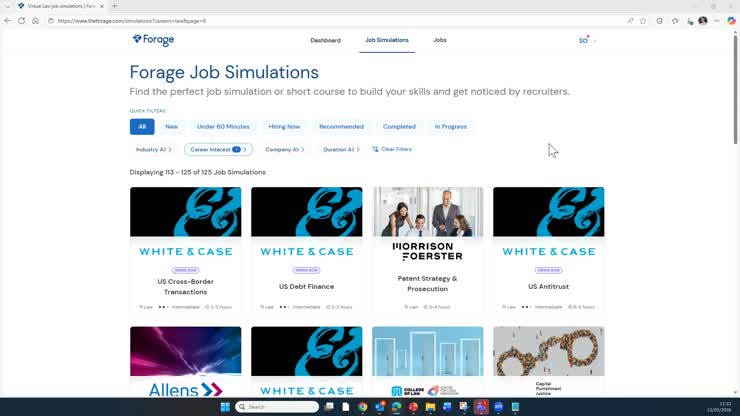Select the All quick filter
This screenshot has width=740, height=416.
pyautogui.click(x=142, y=127)
